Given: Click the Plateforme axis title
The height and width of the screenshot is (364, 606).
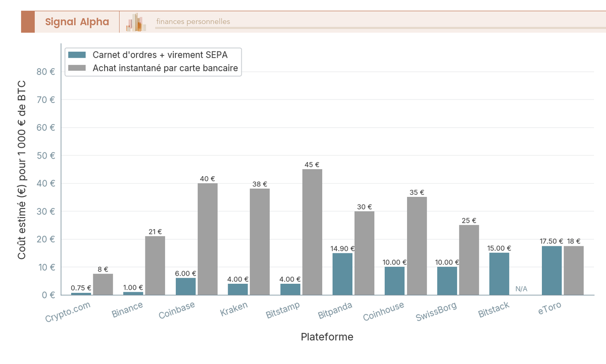Looking at the screenshot, I should (327, 337).
